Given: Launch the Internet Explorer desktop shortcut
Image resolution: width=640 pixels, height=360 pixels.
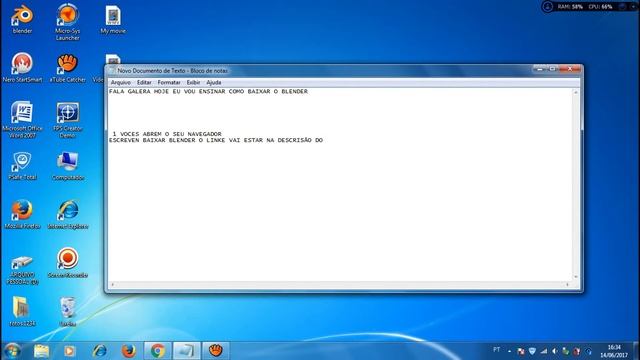Looking at the screenshot, I should coord(68,214).
